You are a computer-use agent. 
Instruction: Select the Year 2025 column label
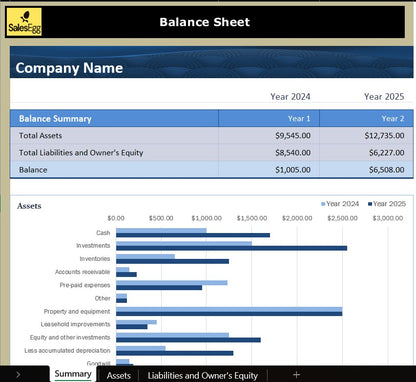coord(384,97)
